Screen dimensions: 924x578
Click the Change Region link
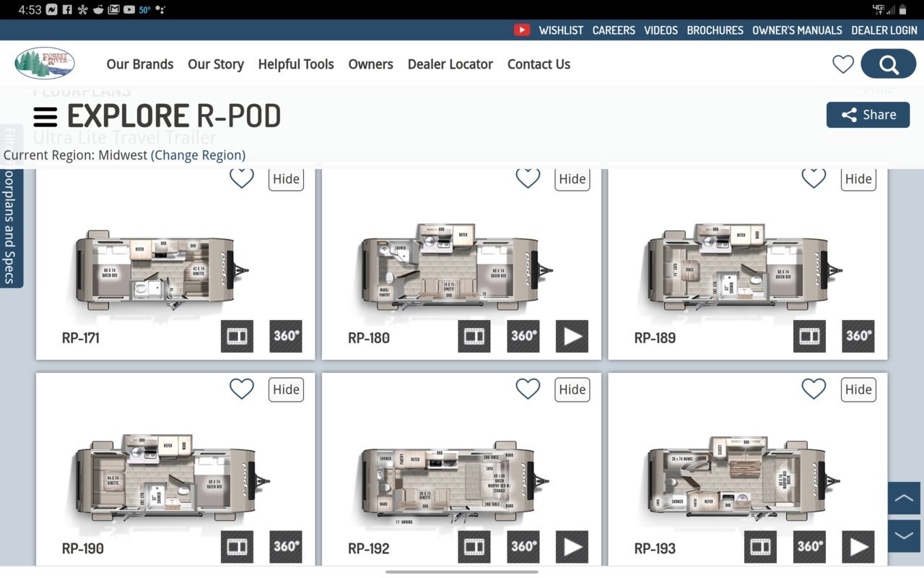click(198, 155)
